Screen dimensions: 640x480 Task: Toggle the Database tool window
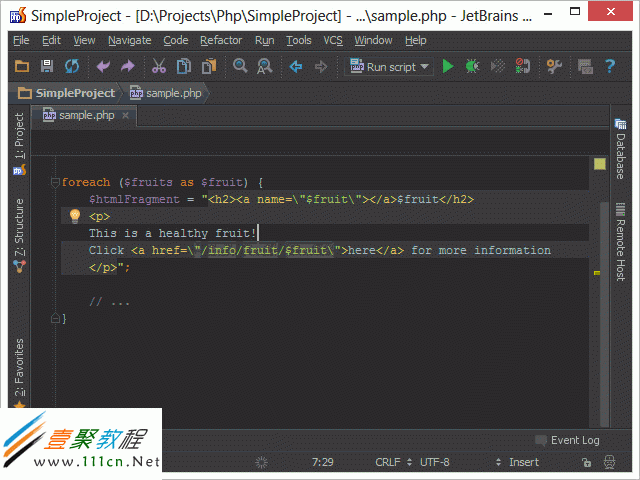(x=620, y=149)
